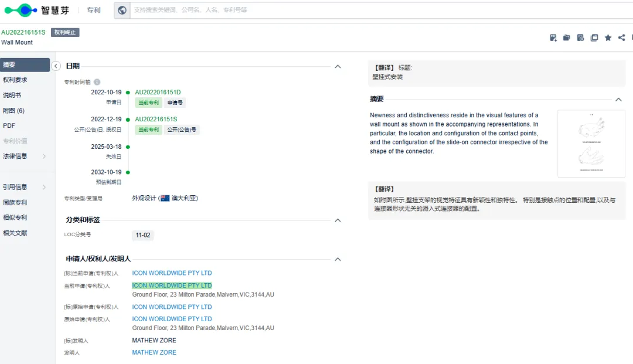
Task: Open the 专利 dropdown next to logo
Action: coord(94,10)
